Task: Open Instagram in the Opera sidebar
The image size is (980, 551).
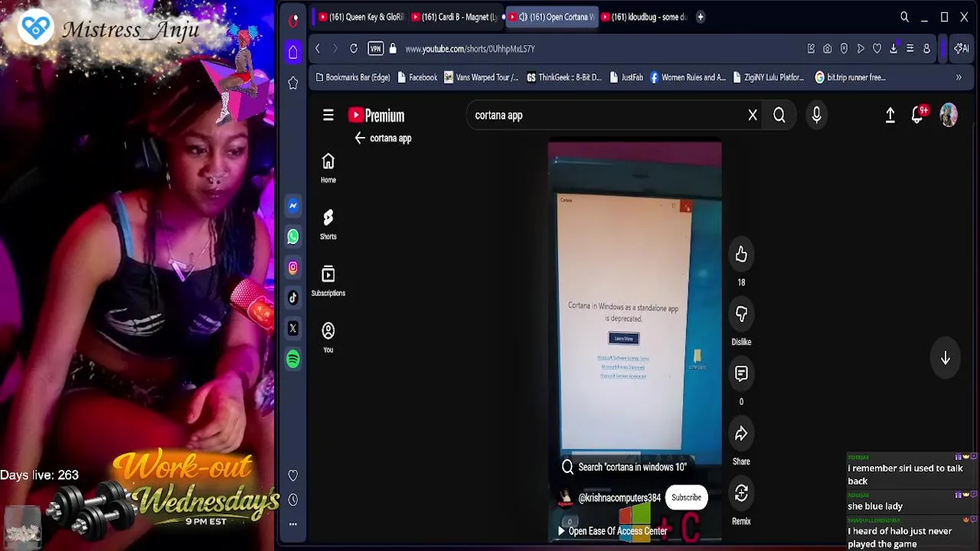Action: [293, 267]
